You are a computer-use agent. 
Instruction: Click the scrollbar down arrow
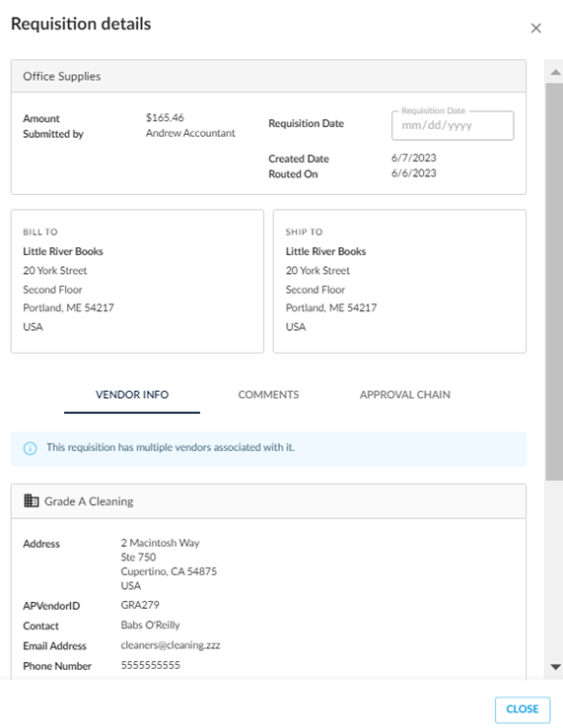pyautogui.click(x=555, y=667)
